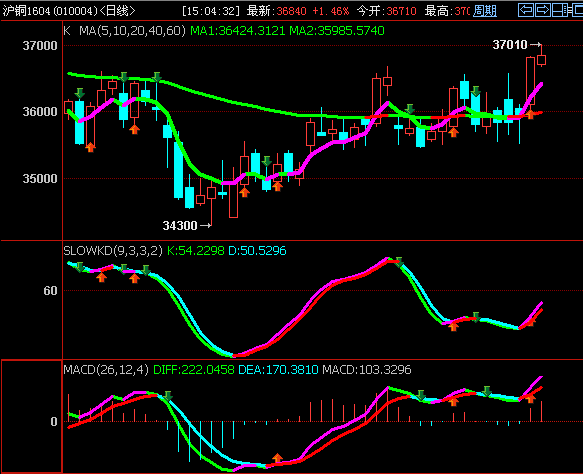Open the 周期 period link

coord(484,11)
